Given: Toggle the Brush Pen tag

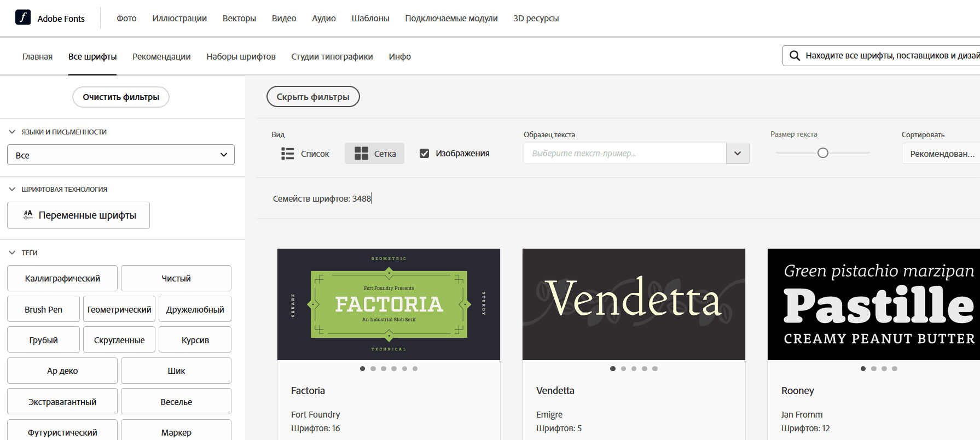Looking at the screenshot, I should [43, 309].
